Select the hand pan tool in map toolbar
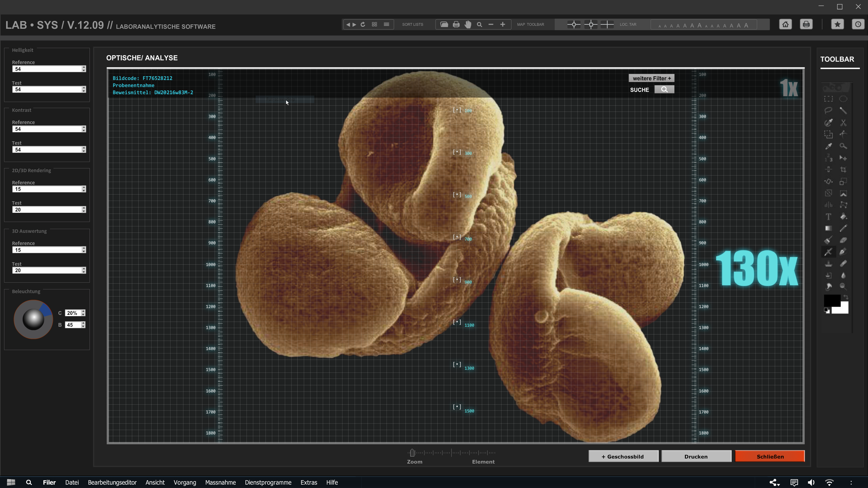 (x=468, y=24)
